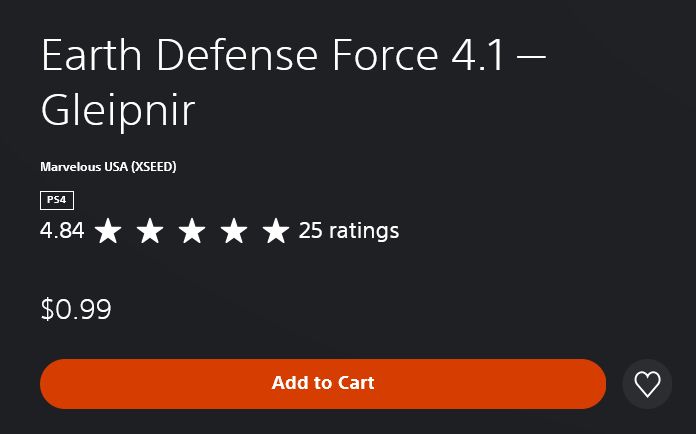Click the first rating star
Screen dimensions: 696x434
[x=108, y=232]
